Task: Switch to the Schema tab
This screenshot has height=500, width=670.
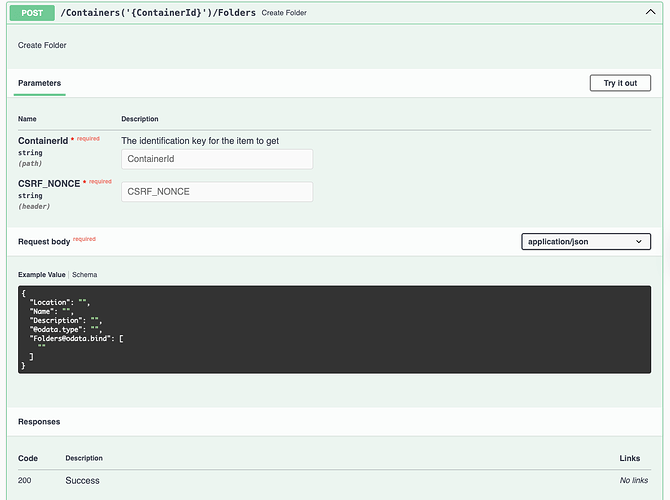Action: click(85, 274)
